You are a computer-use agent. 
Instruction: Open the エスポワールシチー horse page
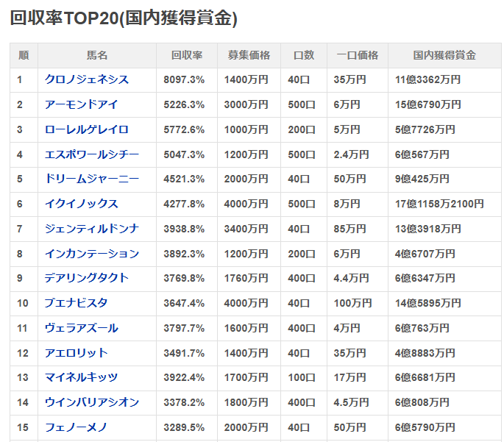click(x=91, y=154)
